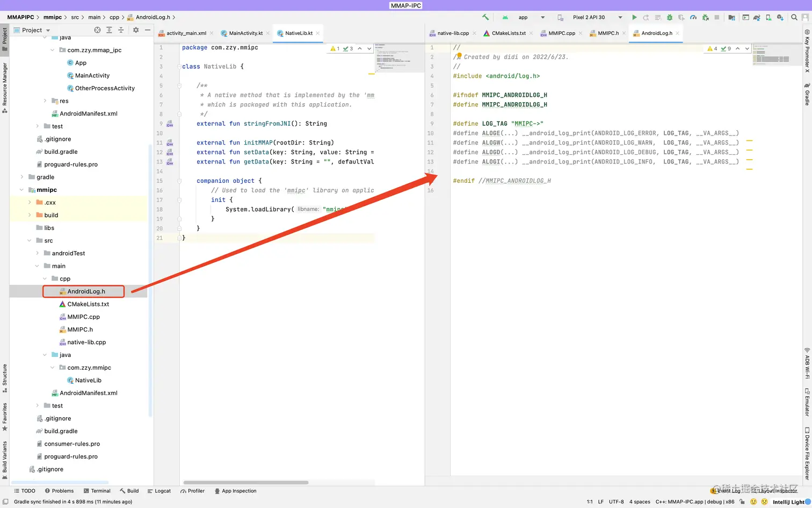Screen dimensions: 812x508
Task: Run the app with the green play button
Action: [634, 17]
